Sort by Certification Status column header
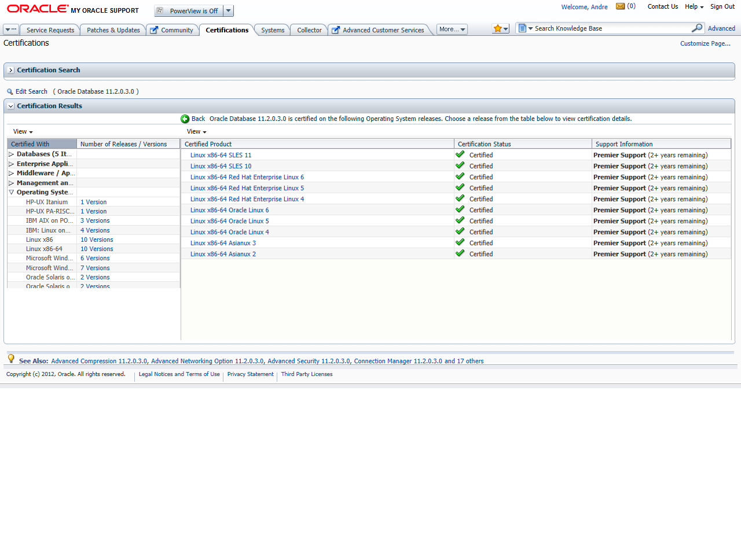 click(523, 144)
